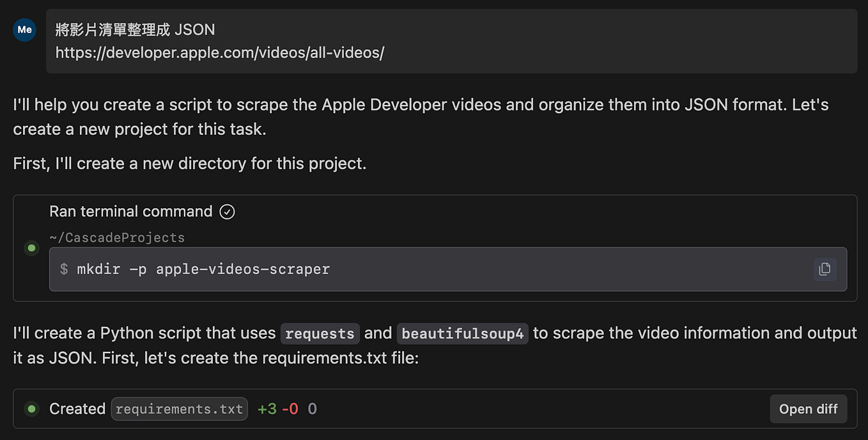Viewport: 868px width, 440px height.
Task: Click the Ran terminal command label
Action: coord(130,211)
